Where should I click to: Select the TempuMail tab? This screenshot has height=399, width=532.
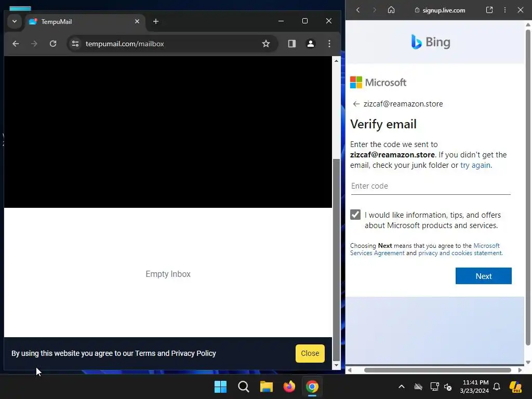pos(85,22)
